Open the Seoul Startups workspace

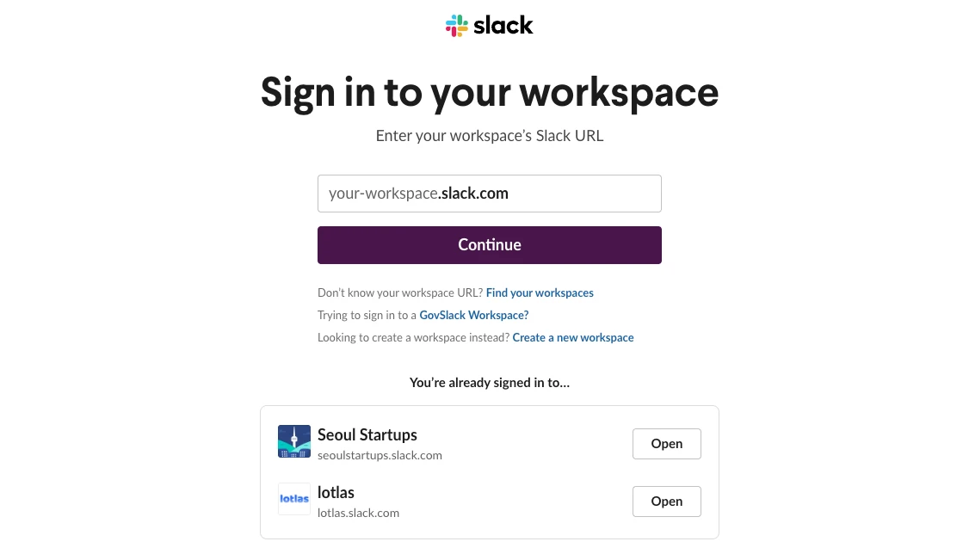(x=666, y=444)
